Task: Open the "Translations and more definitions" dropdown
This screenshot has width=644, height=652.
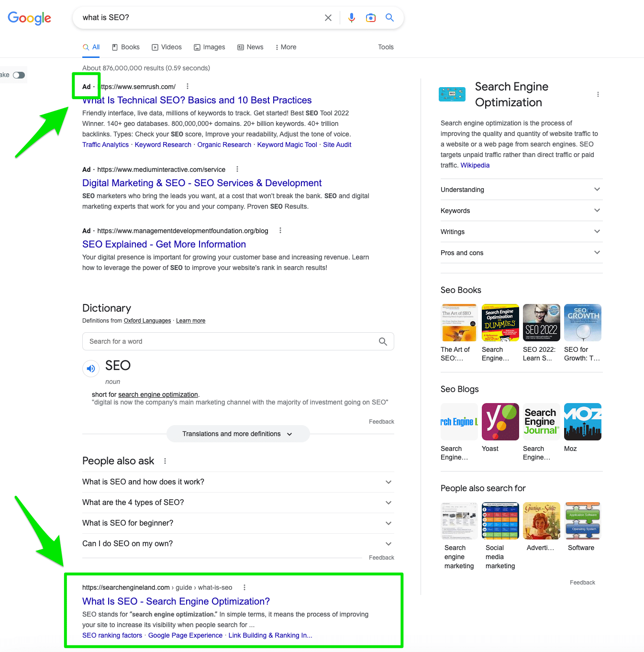Action: tap(238, 434)
